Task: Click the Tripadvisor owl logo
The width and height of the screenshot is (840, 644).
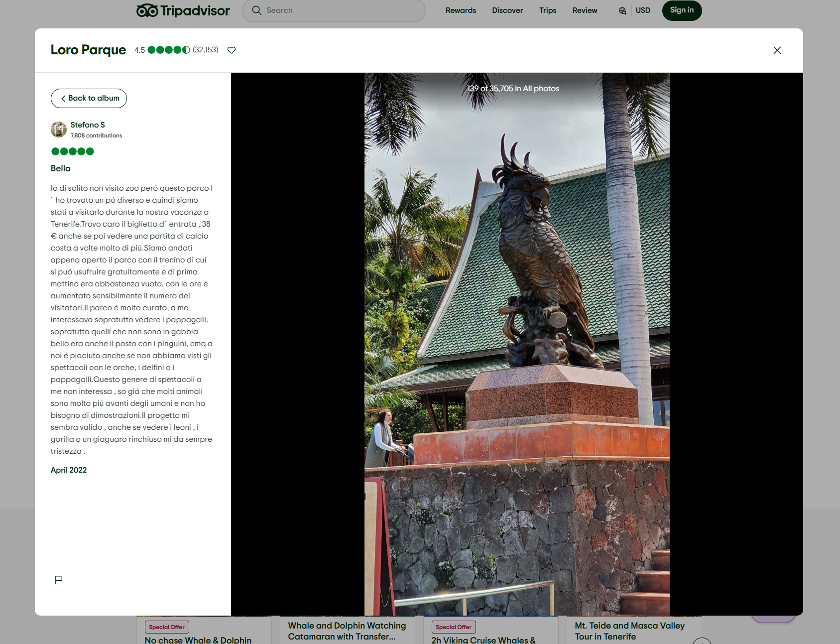Action: point(183,10)
